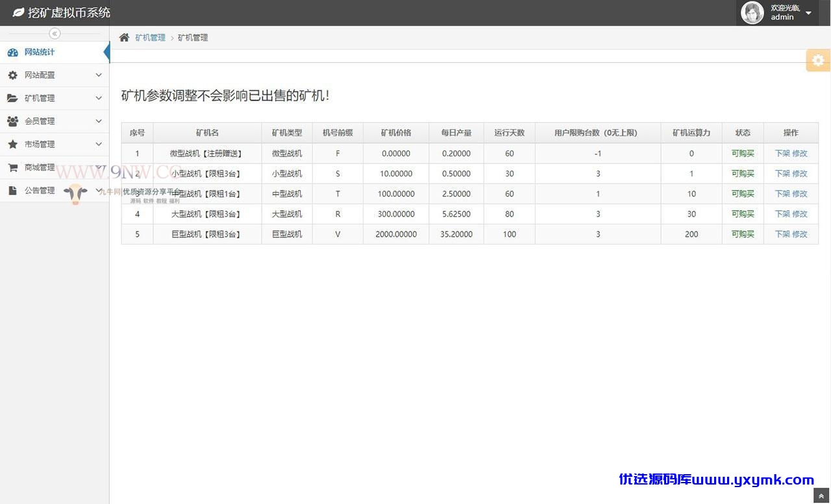Screen dimensions: 831x504
Task: Click prefix cell V
Action: pos(338,234)
